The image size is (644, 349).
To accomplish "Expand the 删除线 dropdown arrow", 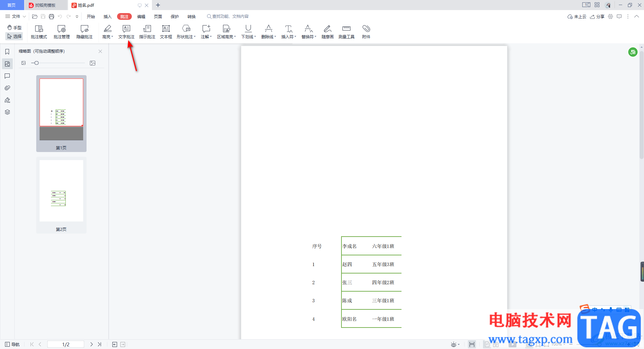I will (x=275, y=37).
